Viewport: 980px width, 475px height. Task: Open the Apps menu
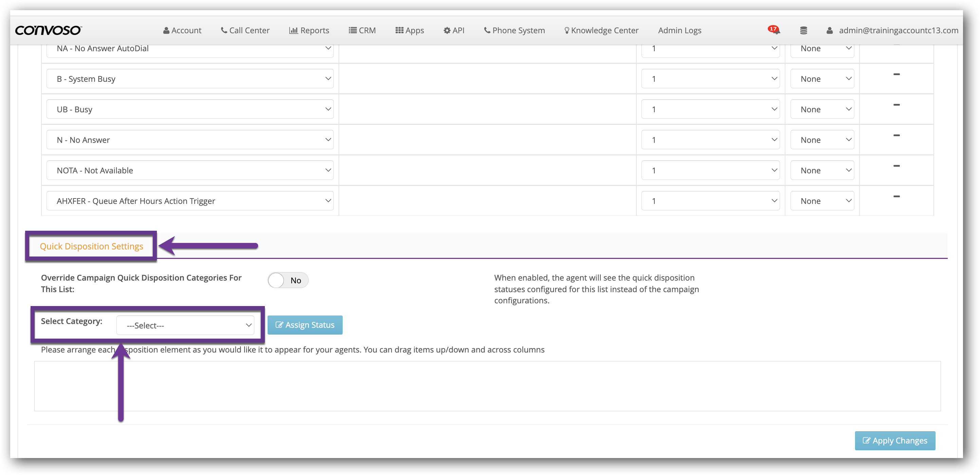(410, 31)
